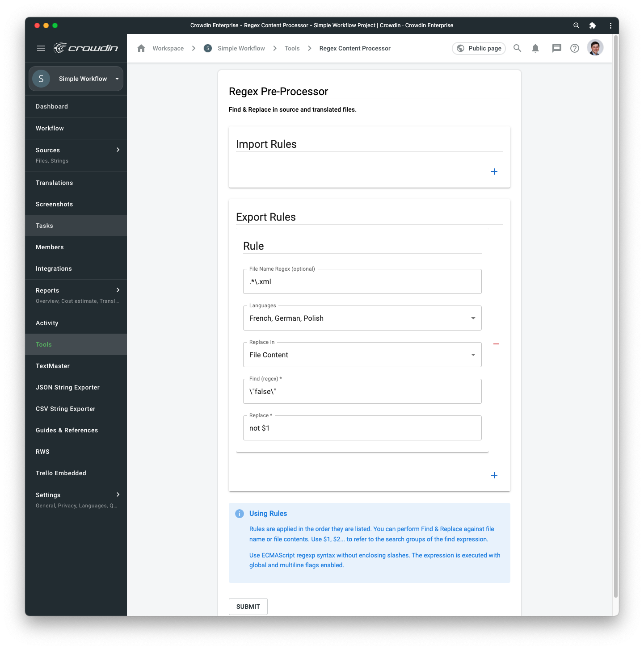Go to Dashboard in sidebar
Image resolution: width=644 pixels, height=649 pixels.
click(76, 106)
